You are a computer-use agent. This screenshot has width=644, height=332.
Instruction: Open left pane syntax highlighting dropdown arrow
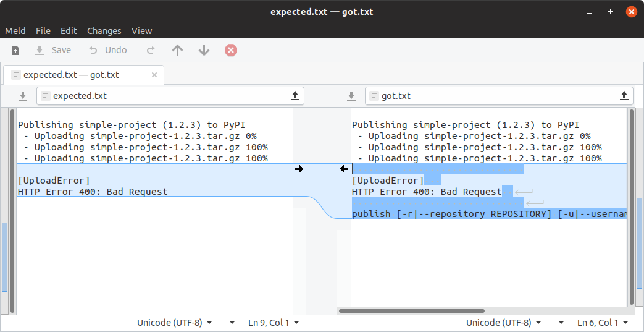point(232,323)
